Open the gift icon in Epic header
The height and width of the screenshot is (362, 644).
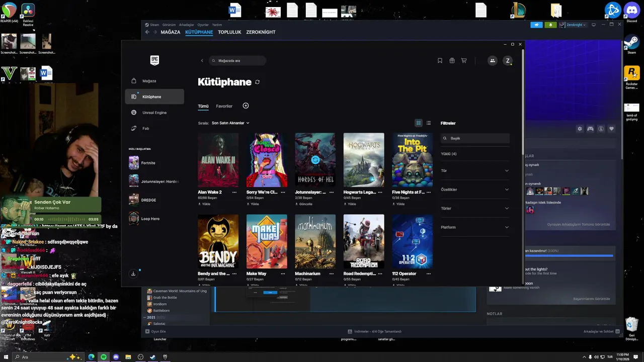tap(452, 61)
